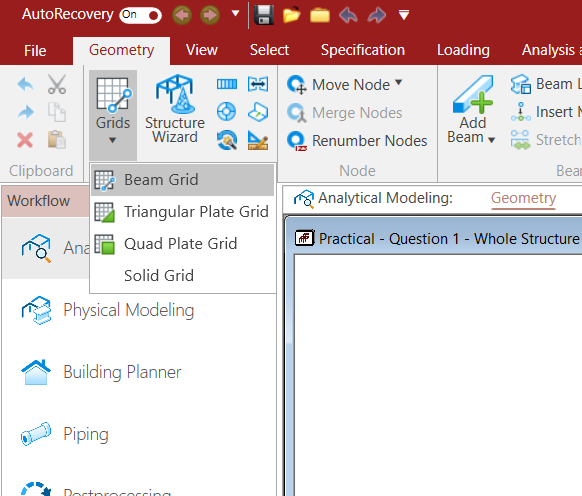Click the quick access redo arrow

click(376, 16)
